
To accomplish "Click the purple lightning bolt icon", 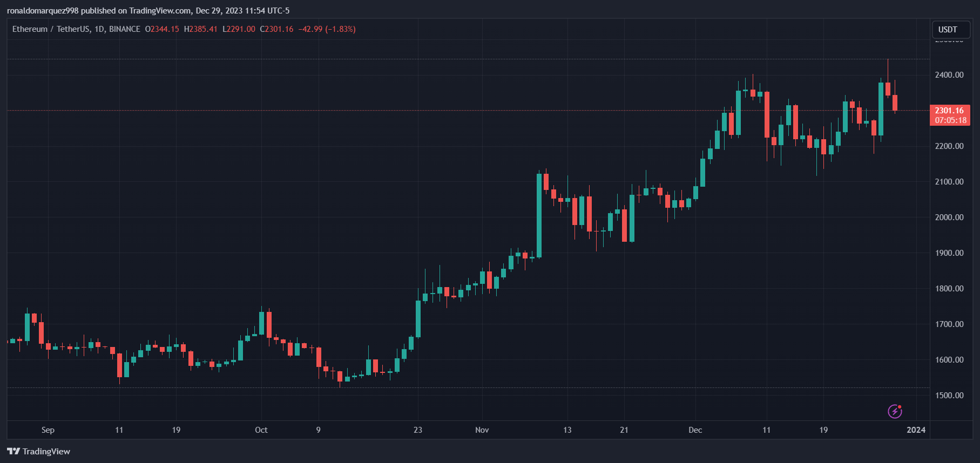I will pyautogui.click(x=895, y=411).
